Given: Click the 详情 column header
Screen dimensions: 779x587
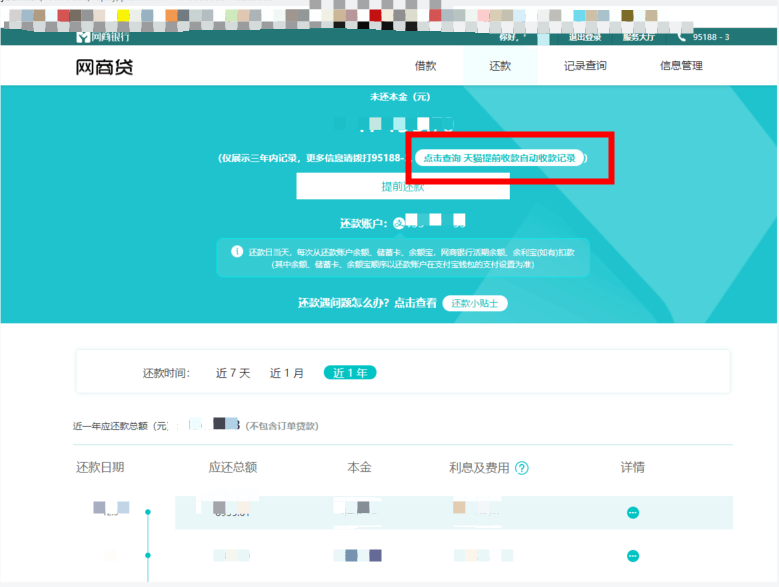Looking at the screenshot, I should (632, 467).
